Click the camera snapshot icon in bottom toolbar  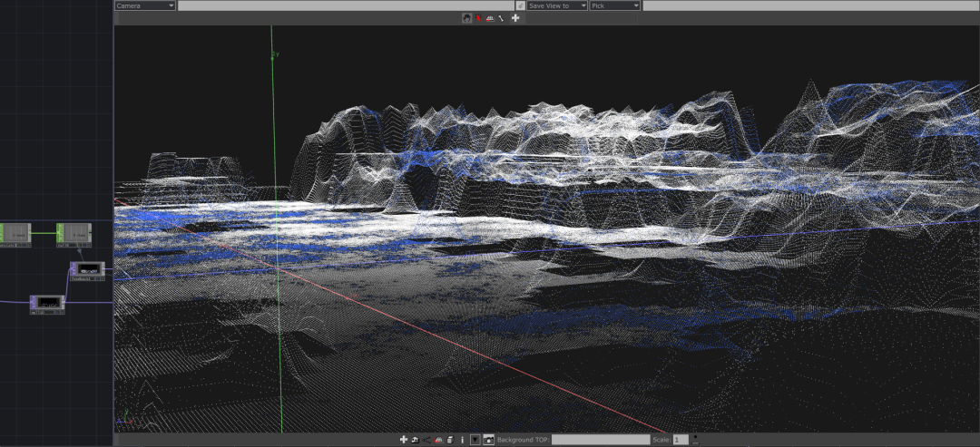coord(488,440)
